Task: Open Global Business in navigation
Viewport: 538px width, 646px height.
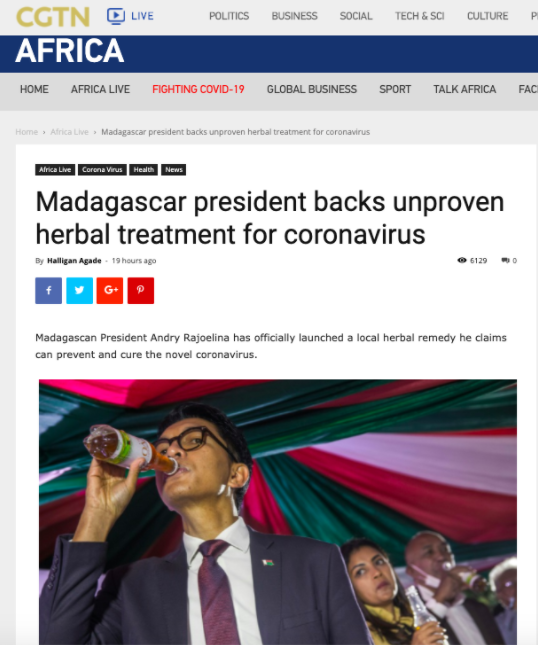Action: coord(312,89)
